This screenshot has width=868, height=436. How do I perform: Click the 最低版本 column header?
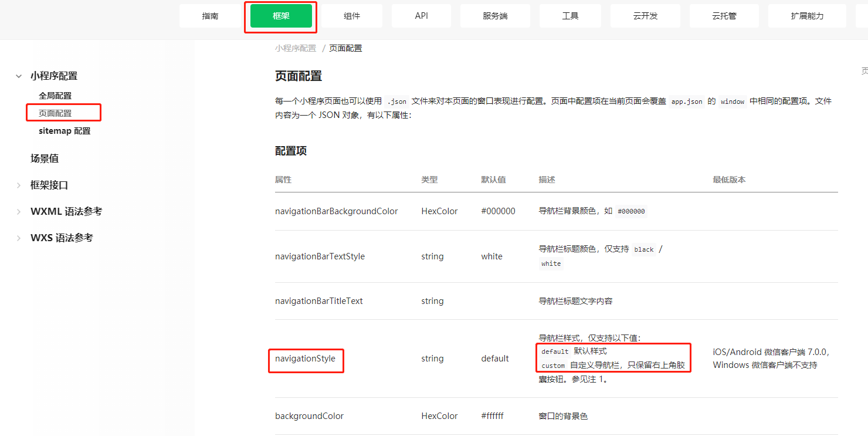pos(729,180)
